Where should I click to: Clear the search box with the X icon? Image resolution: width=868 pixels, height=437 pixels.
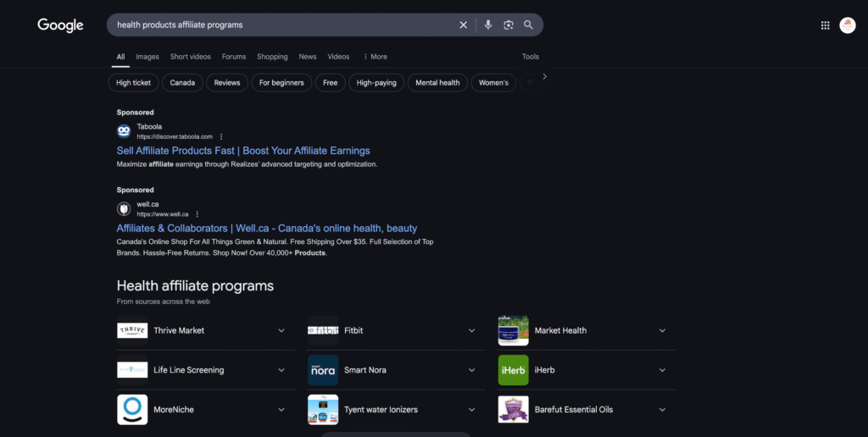(464, 25)
